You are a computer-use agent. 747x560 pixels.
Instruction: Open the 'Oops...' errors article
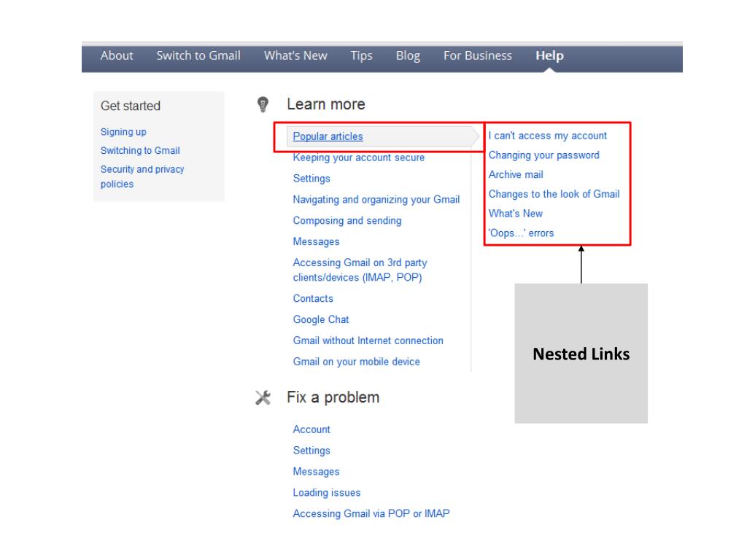click(x=521, y=233)
